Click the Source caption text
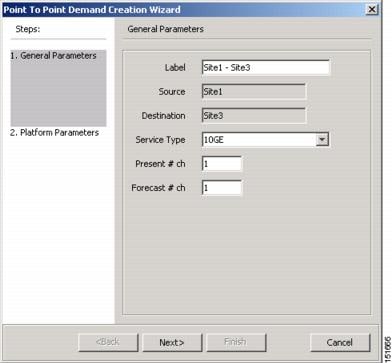Viewport: 392px width, 363px height. (172, 92)
